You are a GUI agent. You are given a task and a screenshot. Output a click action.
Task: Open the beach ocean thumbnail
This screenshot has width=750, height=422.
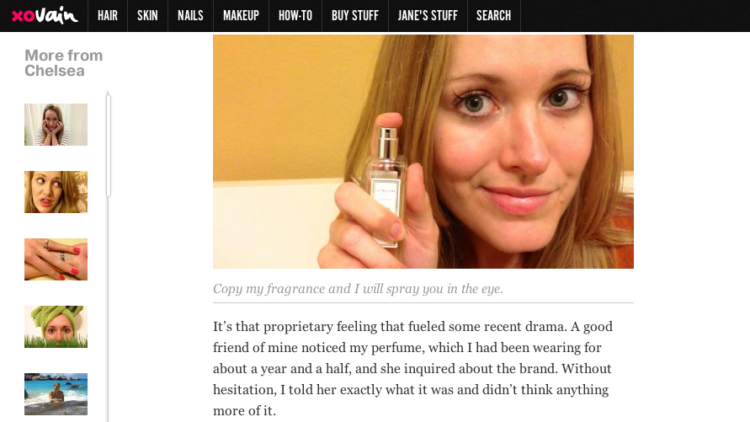click(56, 394)
